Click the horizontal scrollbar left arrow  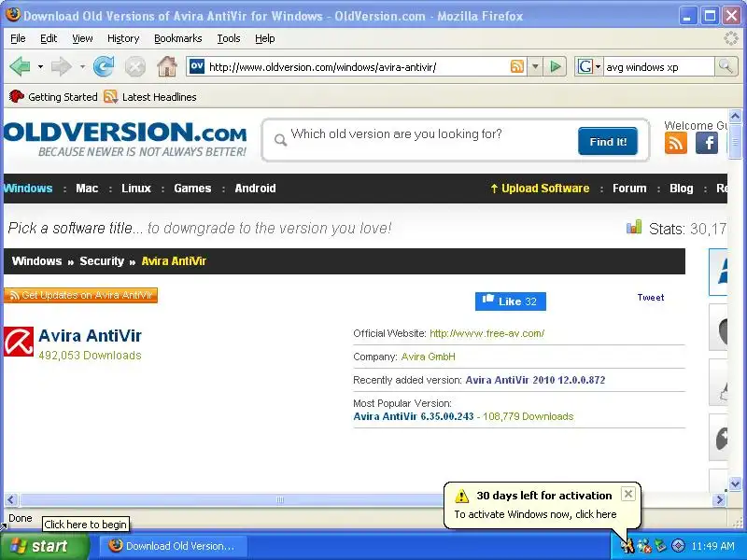[11, 499]
